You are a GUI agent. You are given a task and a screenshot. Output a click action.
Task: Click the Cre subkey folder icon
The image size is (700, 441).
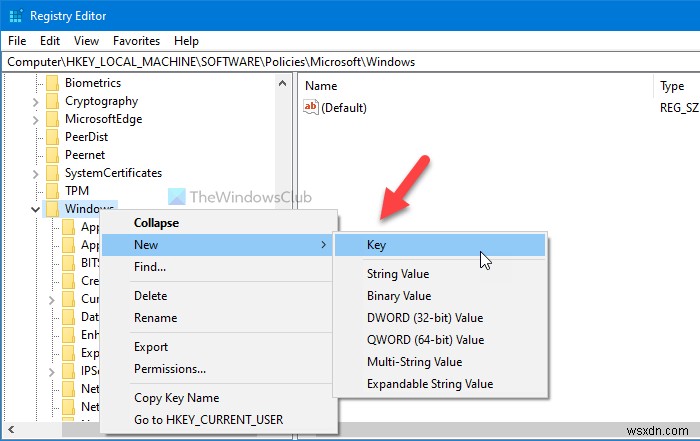pos(69,281)
